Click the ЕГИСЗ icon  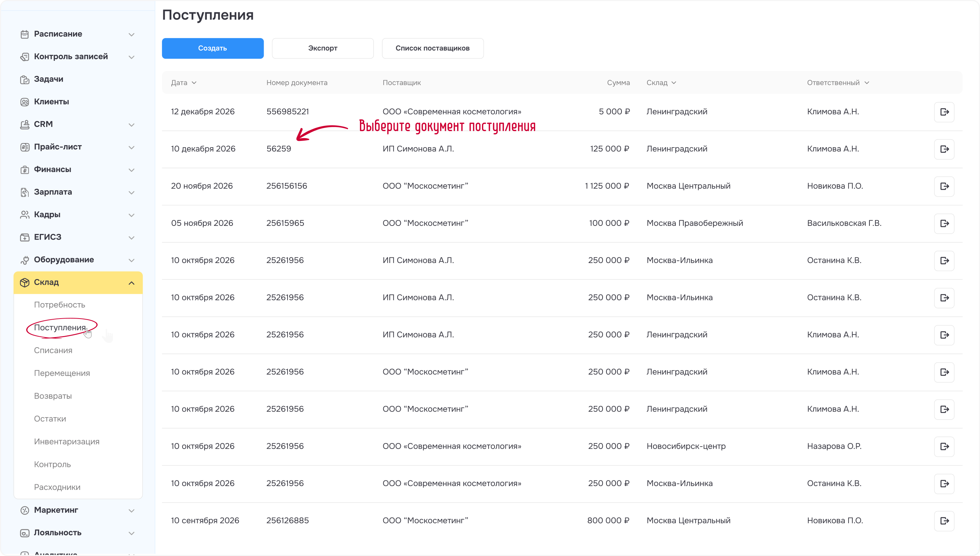click(24, 237)
